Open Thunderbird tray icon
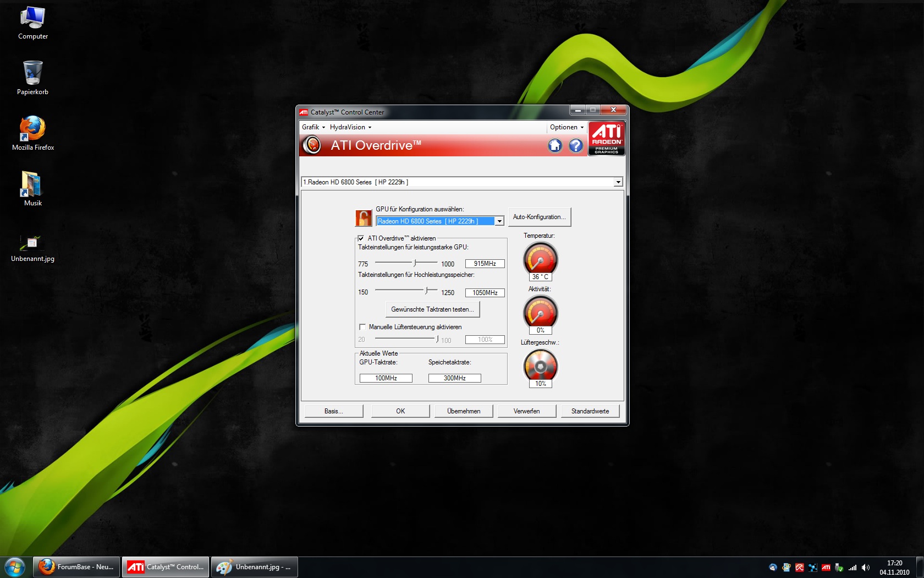Image resolution: width=924 pixels, height=578 pixels. pos(773,568)
